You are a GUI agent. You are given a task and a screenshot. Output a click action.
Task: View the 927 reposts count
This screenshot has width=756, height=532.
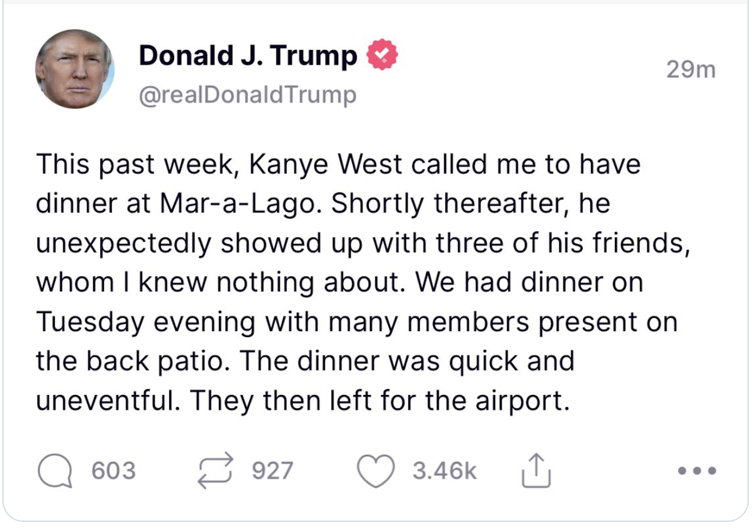[x=272, y=471]
